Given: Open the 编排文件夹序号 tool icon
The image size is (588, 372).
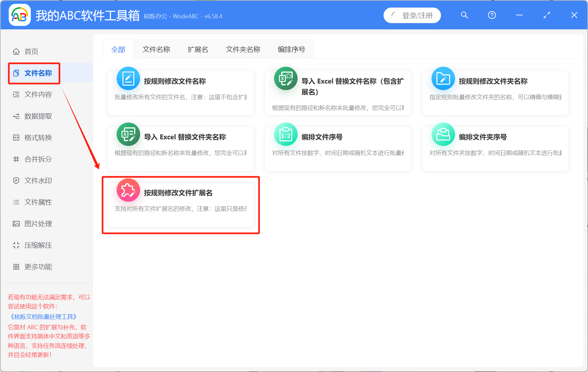Looking at the screenshot, I should (443, 134).
